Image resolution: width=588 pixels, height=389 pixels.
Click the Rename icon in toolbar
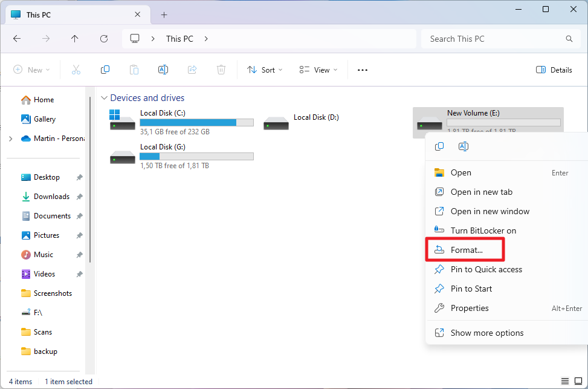coord(163,70)
